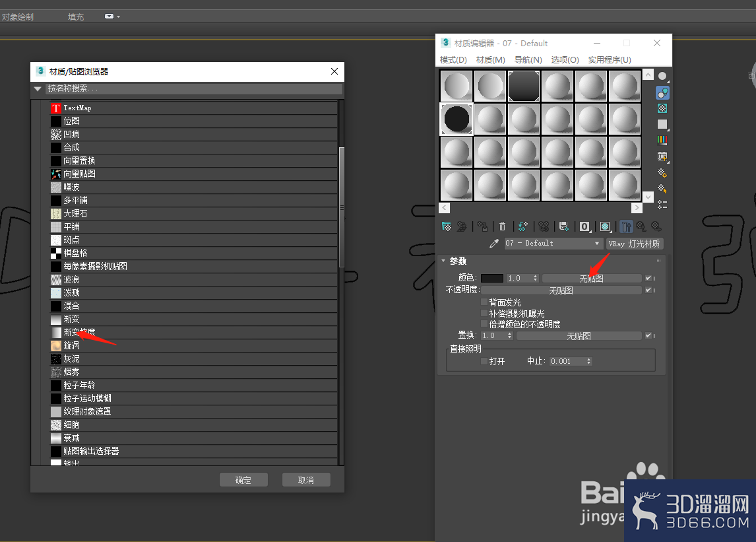Click 取消 in the map browser
The width and height of the screenshot is (756, 542).
[306, 480]
